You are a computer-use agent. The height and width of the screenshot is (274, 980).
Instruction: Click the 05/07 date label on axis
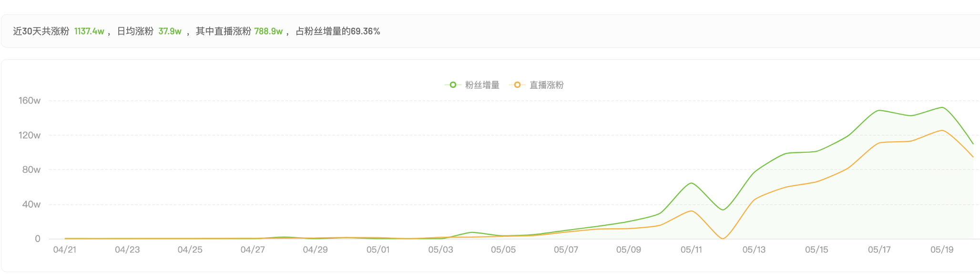[x=566, y=250]
